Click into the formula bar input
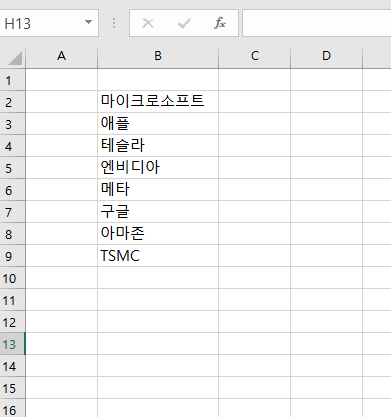Viewport: 391px width, 417px height. pos(317,23)
